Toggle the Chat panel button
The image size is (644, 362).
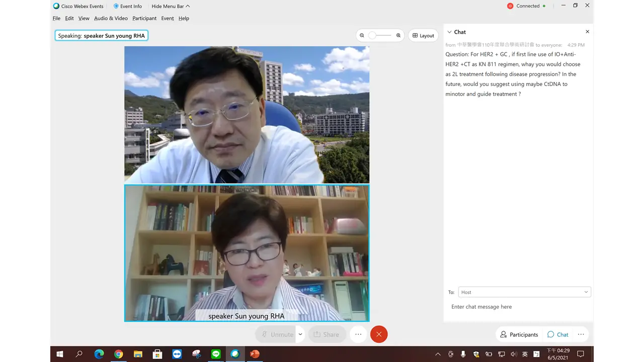click(x=558, y=334)
